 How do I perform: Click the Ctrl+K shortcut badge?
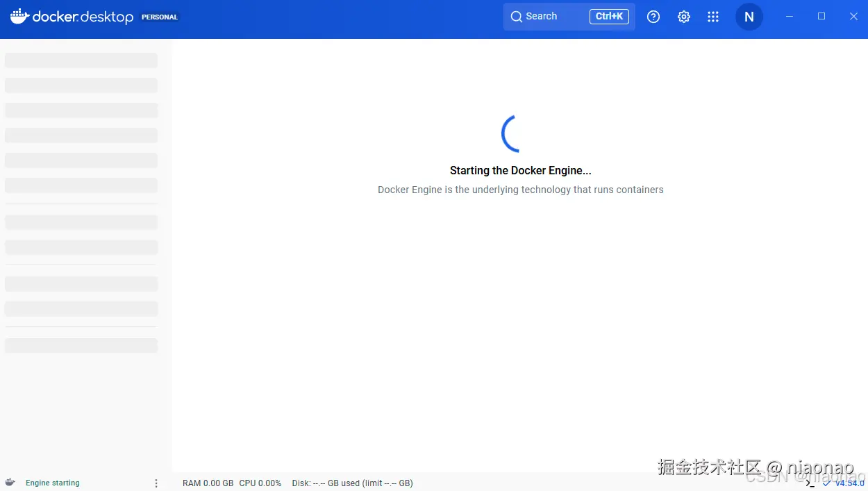point(609,17)
